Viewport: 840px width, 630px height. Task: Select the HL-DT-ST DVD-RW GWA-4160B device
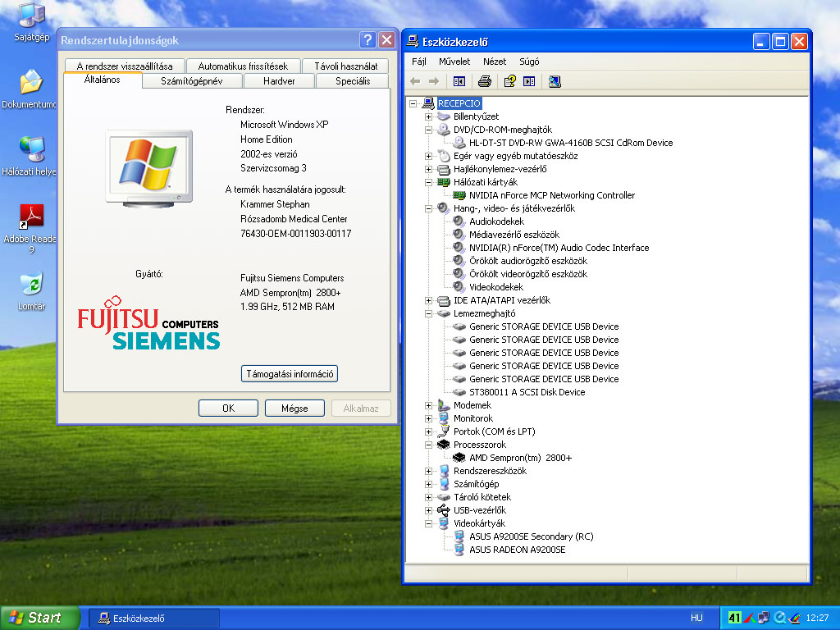pos(571,143)
